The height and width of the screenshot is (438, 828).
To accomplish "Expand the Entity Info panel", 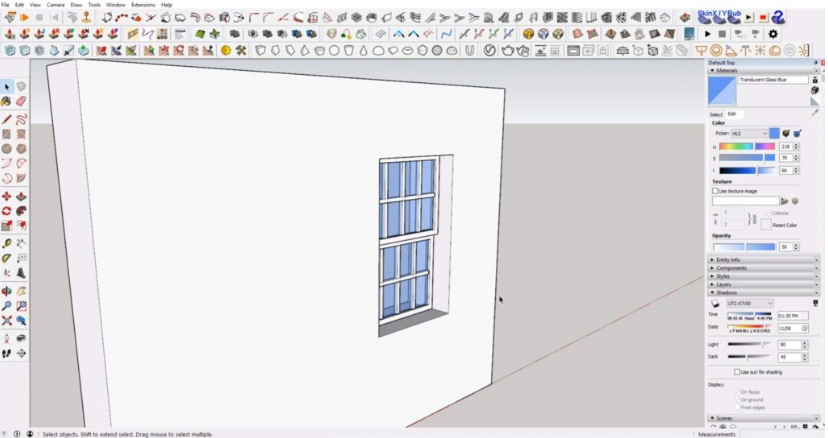I will [763, 260].
